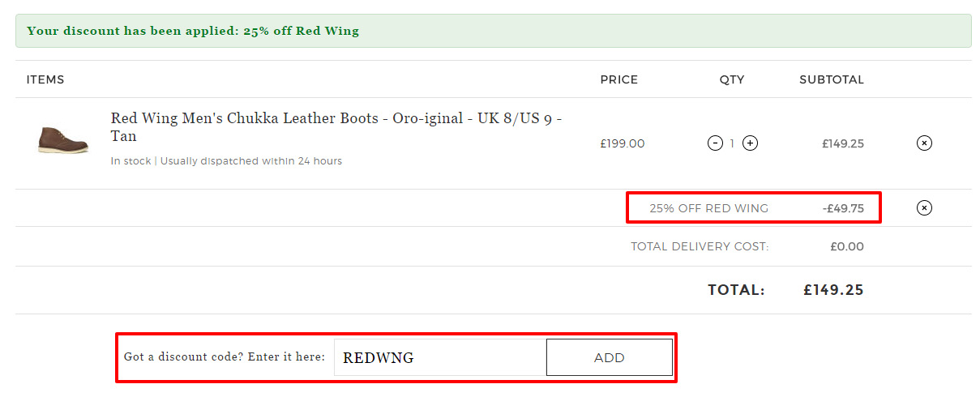Decrease boot quantity with minus icon

(x=715, y=143)
